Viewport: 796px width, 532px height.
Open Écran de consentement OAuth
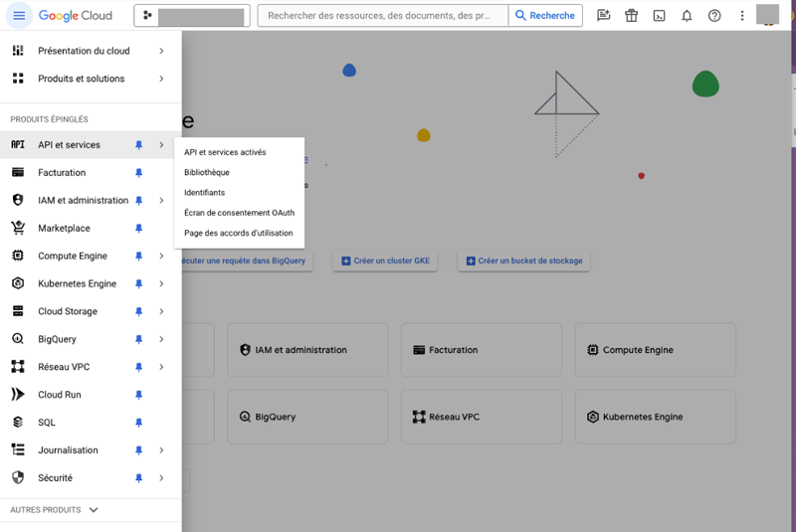tap(239, 213)
